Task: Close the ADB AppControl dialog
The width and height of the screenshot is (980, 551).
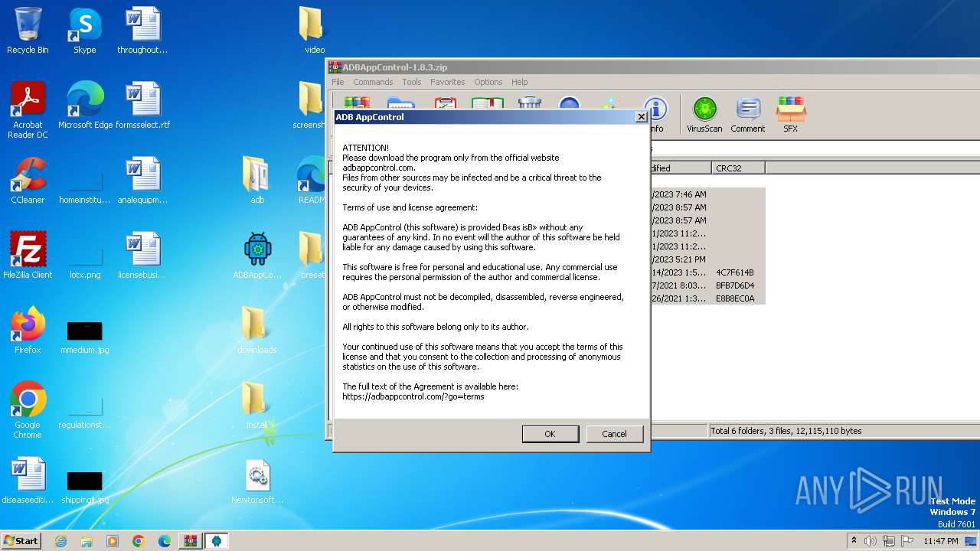Action: (642, 117)
